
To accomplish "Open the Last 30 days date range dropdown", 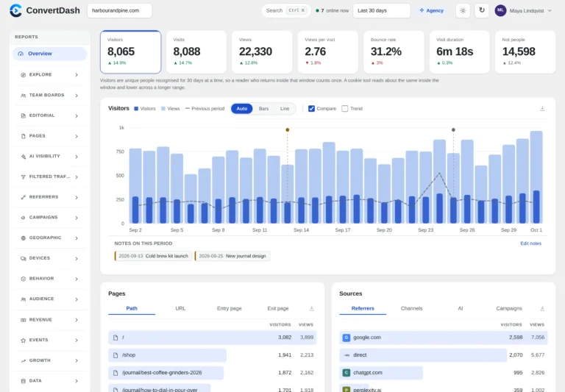I will coord(382,10).
